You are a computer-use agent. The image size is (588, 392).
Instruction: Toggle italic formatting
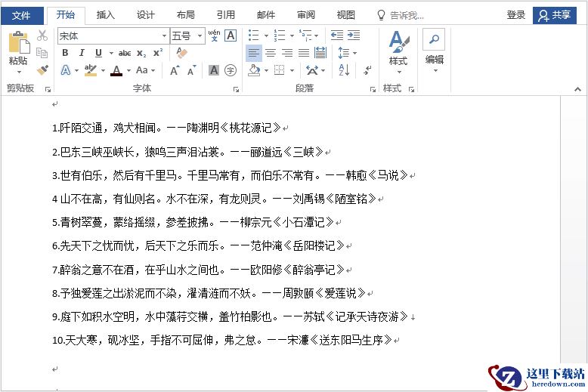(82, 53)
